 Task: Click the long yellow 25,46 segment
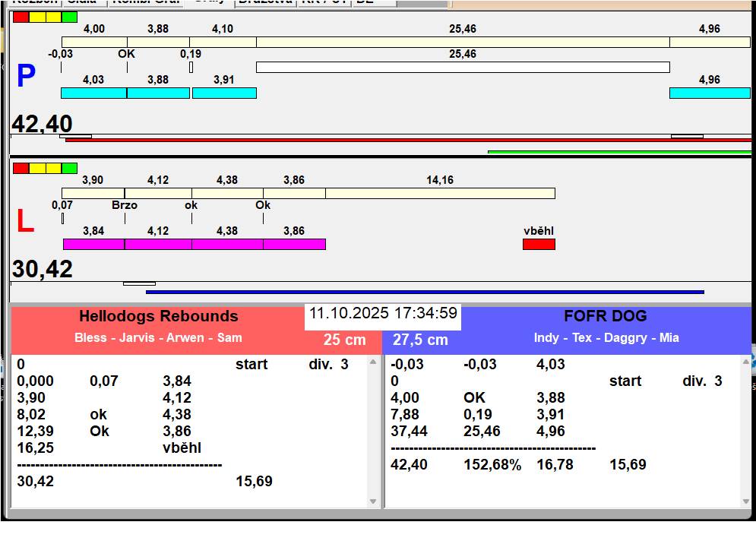pyautogui.click(x=462, y=42)
